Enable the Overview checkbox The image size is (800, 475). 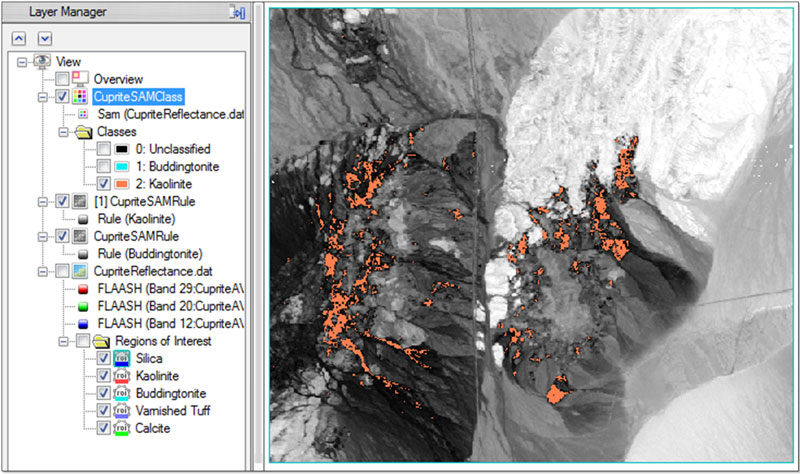[63, 79]
